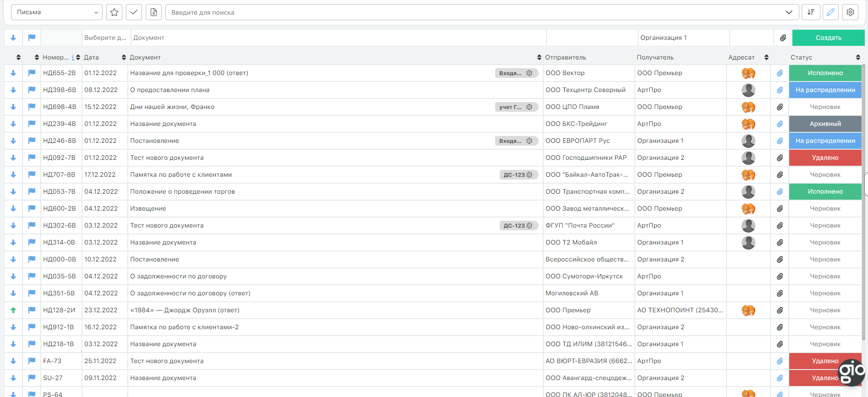Open the sort order icon in toolbar
The height and width of the screenshot is (397, 868).
tap(810, 12)
